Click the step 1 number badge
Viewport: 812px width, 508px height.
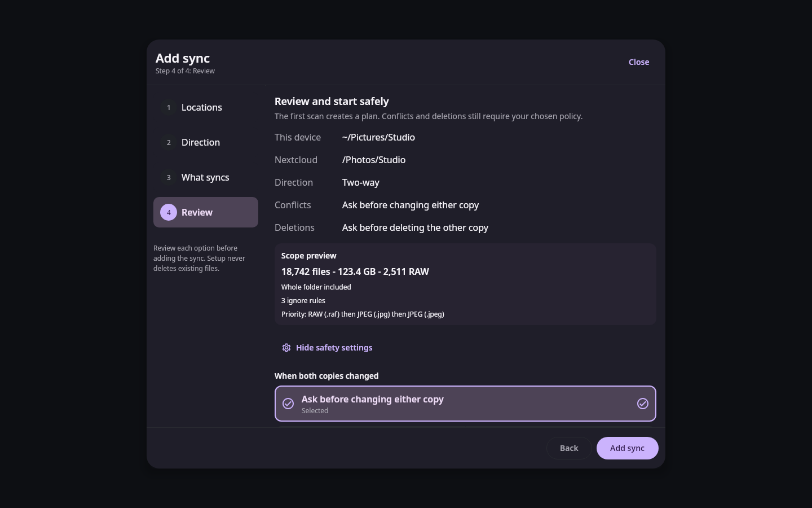169,107
